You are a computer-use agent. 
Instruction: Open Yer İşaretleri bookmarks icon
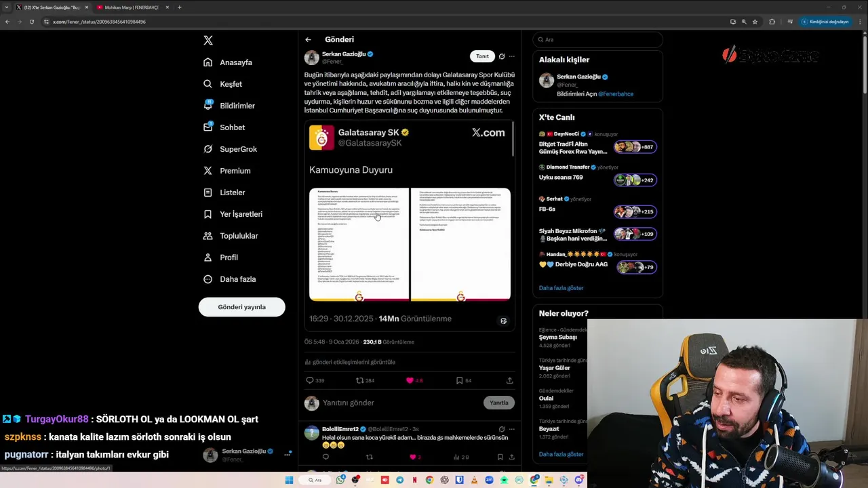[x=208, y=214]
